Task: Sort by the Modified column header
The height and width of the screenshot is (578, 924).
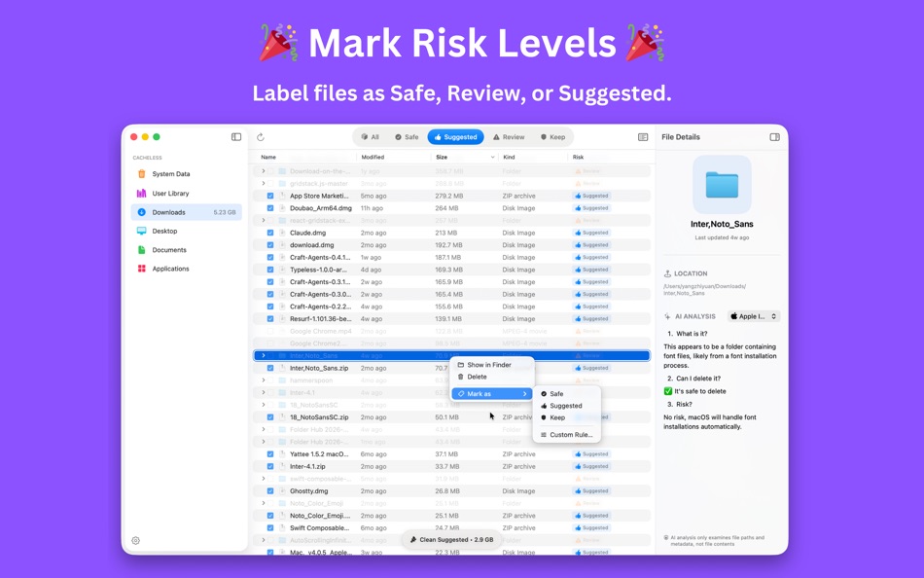Action: (x=373, y=158)
